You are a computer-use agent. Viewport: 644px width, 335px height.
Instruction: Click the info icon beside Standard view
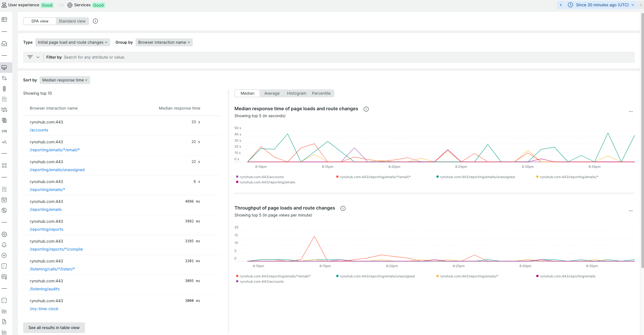(x=96, y=21)
